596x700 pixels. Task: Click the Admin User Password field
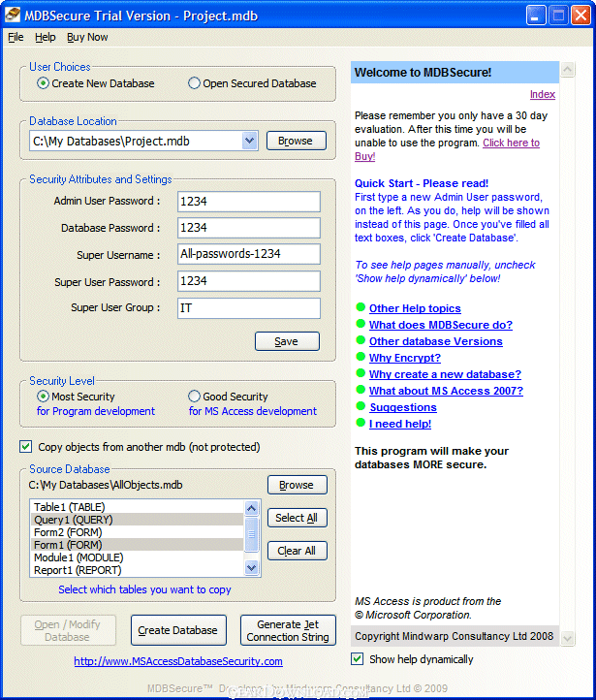pos(248,202)
